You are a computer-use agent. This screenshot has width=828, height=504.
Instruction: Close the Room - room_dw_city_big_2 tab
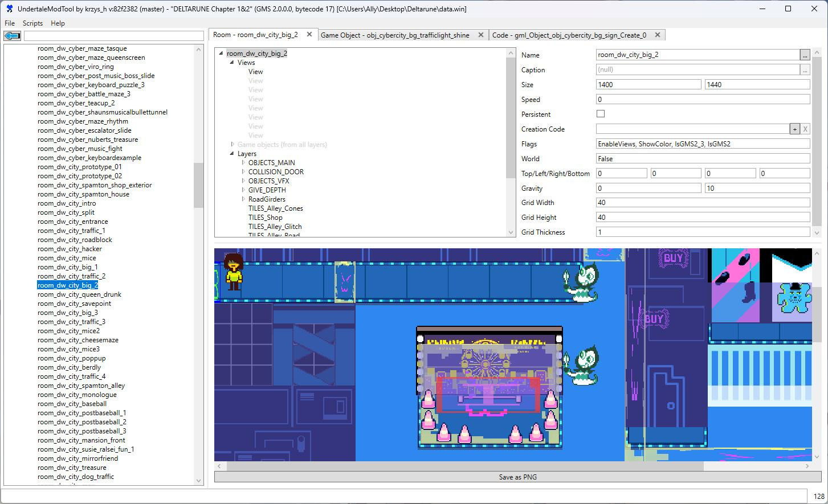[x=309, y=35]
